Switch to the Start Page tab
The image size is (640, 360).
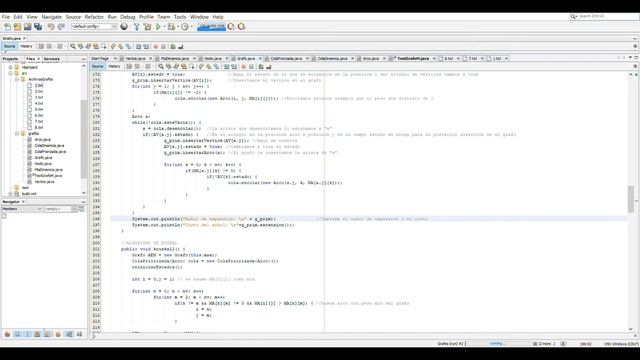click(101, 58)
